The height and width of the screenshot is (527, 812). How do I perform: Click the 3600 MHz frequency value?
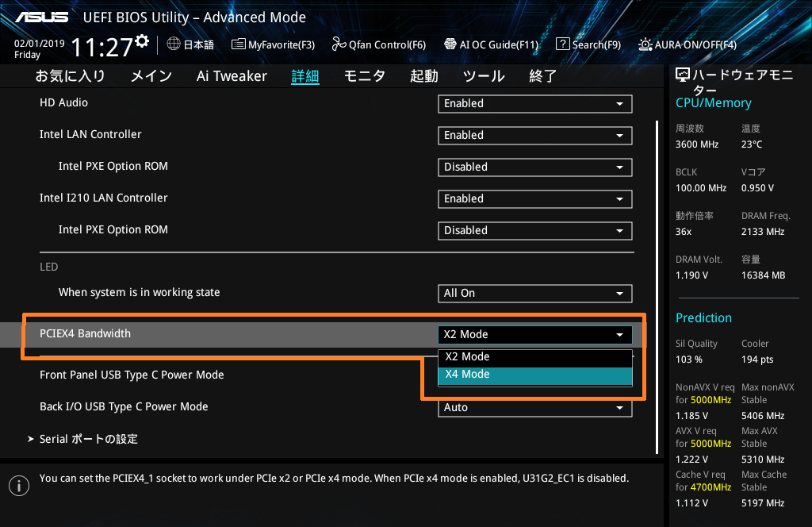pyautogui.click(x=697, y=144)
